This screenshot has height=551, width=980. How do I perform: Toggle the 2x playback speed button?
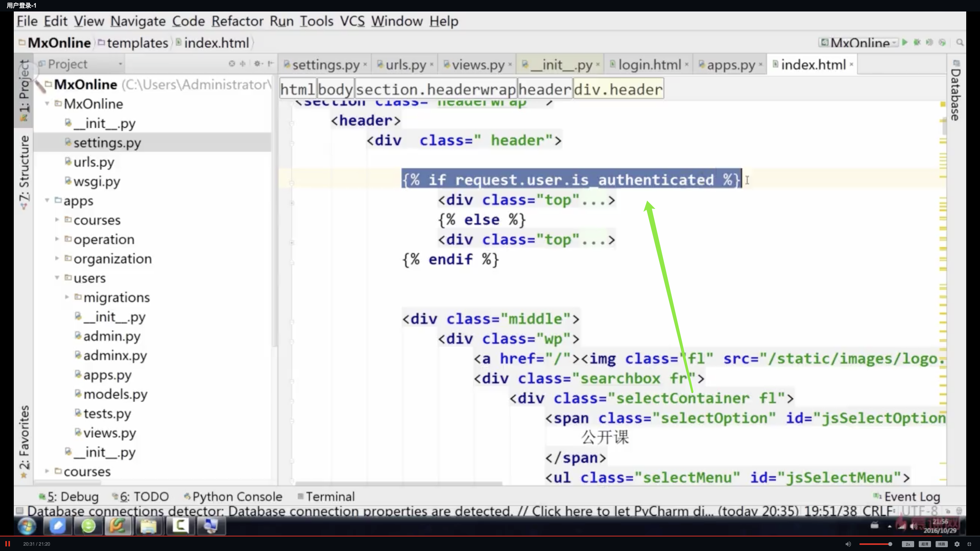tap(908, 544)
